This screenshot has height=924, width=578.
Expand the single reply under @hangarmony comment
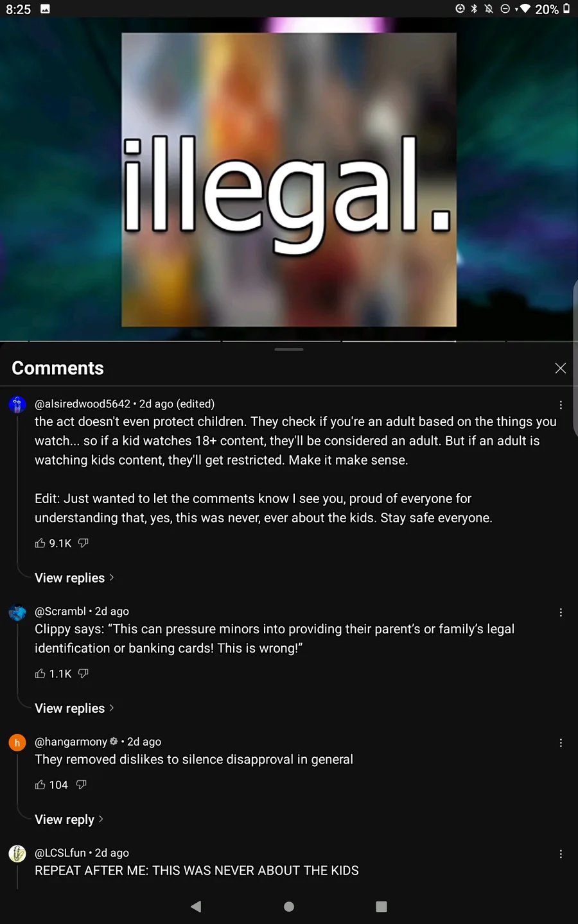(69, 819)
